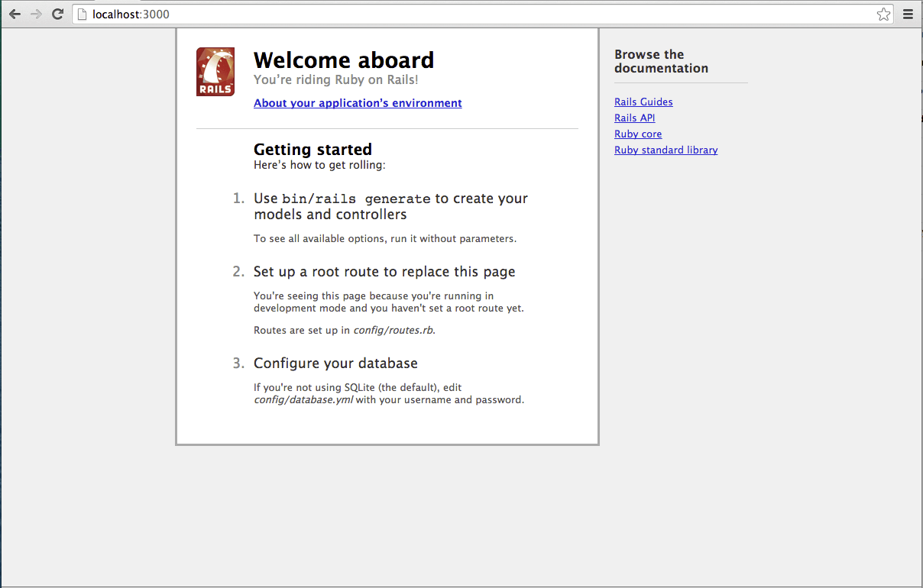Click the "bin/rails generate" code text
The width and height of the screenshot is (923, 588).
[356, 199]
